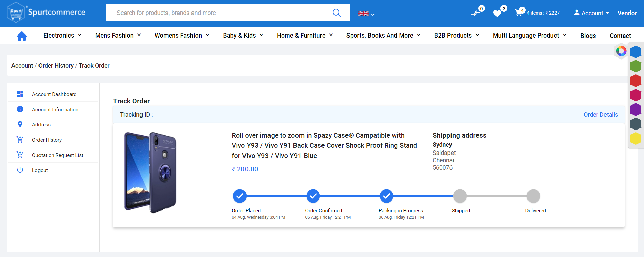Click the 4 items ₹ 2227 cart summary
644x257 pixels.
543,13
